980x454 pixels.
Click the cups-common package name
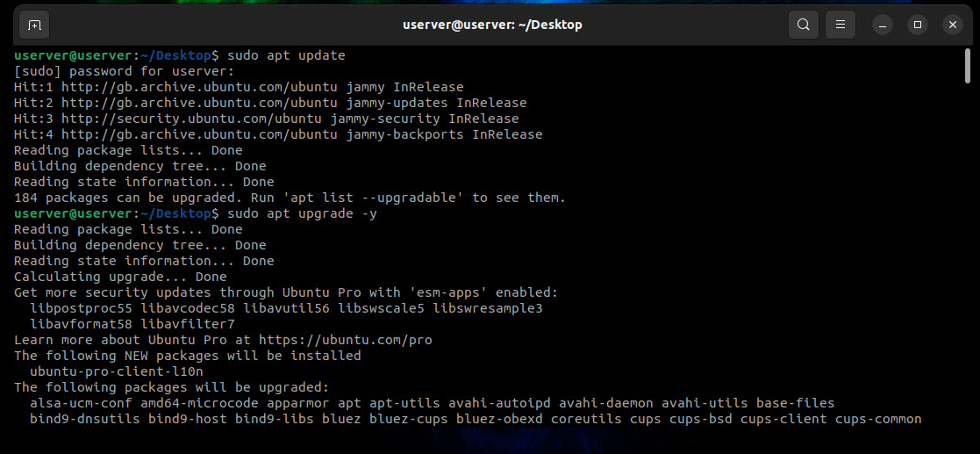coord(878,419)
